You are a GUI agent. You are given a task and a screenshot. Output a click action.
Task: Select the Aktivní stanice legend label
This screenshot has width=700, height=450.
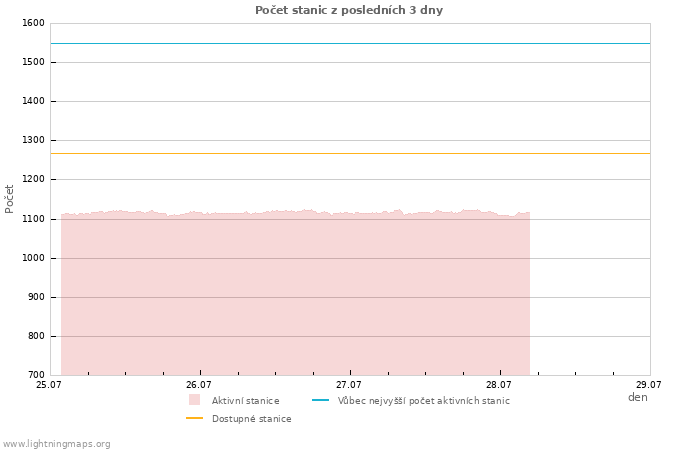point(246,400)
